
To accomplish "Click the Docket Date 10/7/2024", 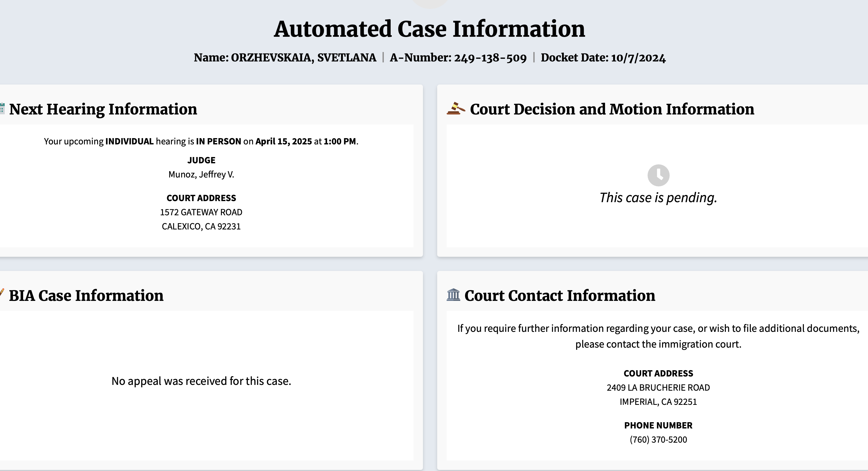I will 603,57.
